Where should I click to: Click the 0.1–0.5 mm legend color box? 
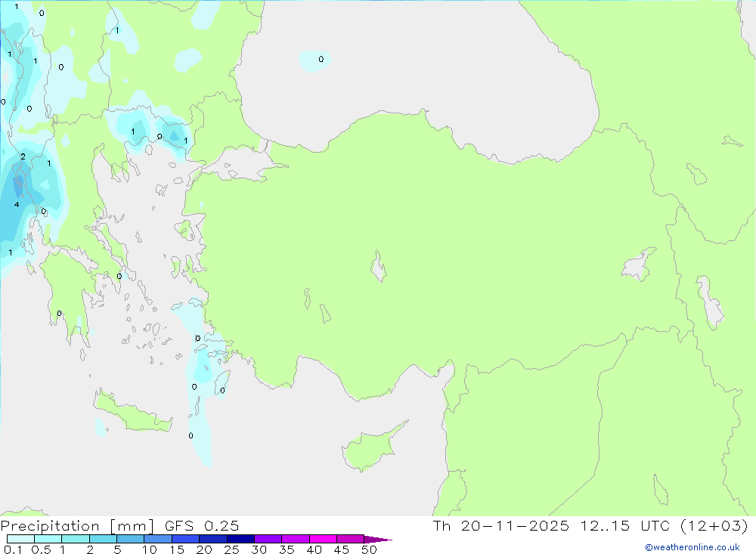(20, 539)
